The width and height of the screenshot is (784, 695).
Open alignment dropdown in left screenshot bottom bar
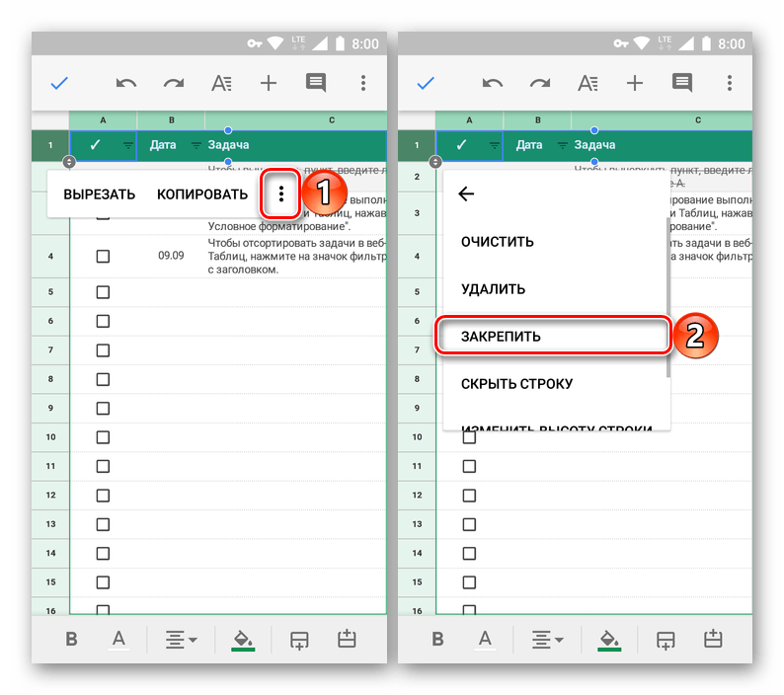click(x=181, y=640)
